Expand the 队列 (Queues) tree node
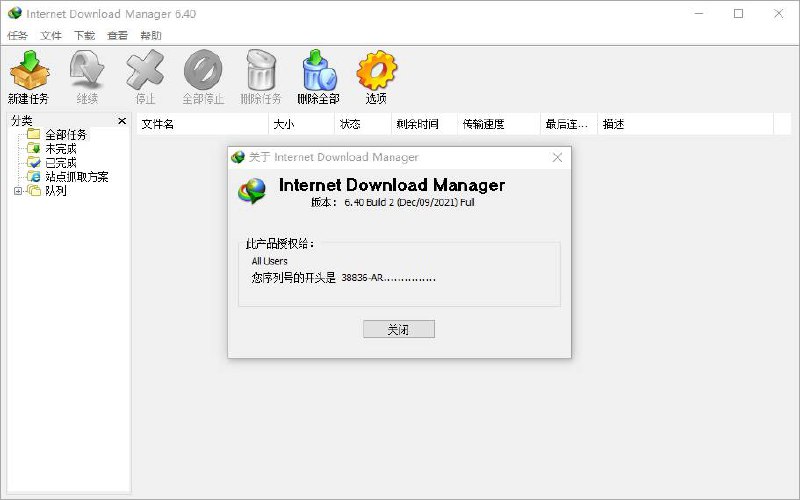The height and width of the screenshot is (500, 800). pyautogui.click(x=18, y=191)
